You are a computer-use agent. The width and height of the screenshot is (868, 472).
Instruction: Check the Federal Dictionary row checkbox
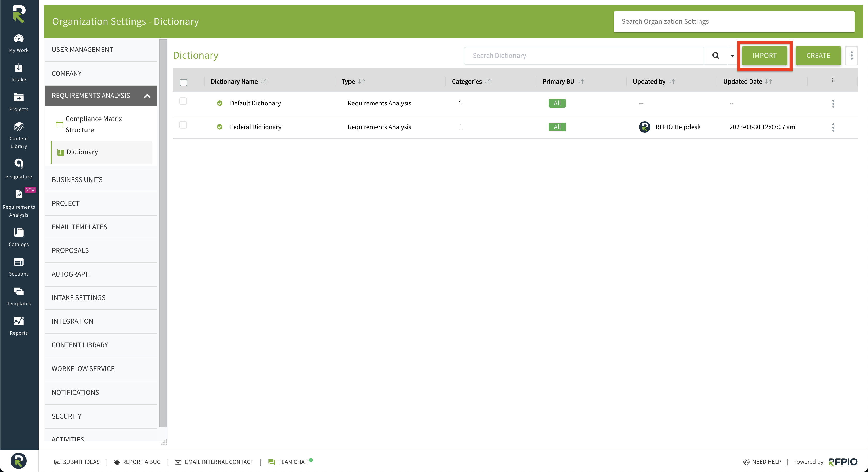pyautogui.click(x=183, y=125)
